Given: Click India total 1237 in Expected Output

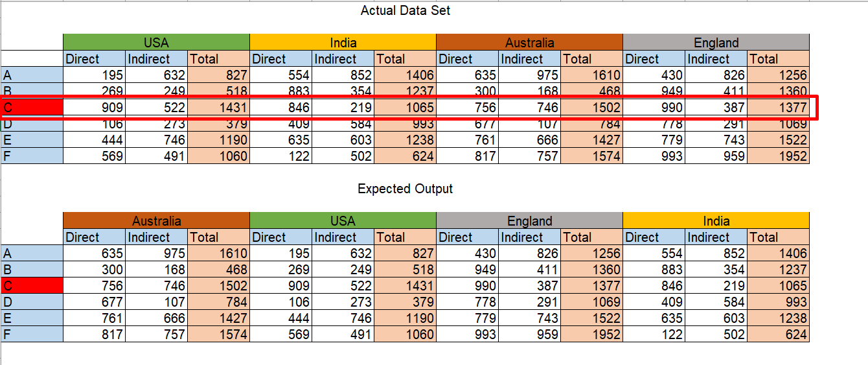Looking at the screenshot, I should [778, 269].
